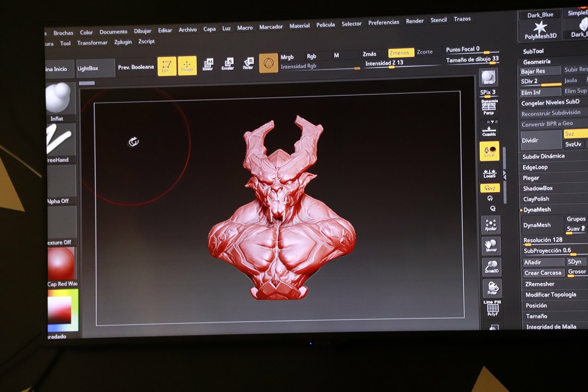Collapse the Geometría section
588x392 pixels.
click(x=537, y=62)
